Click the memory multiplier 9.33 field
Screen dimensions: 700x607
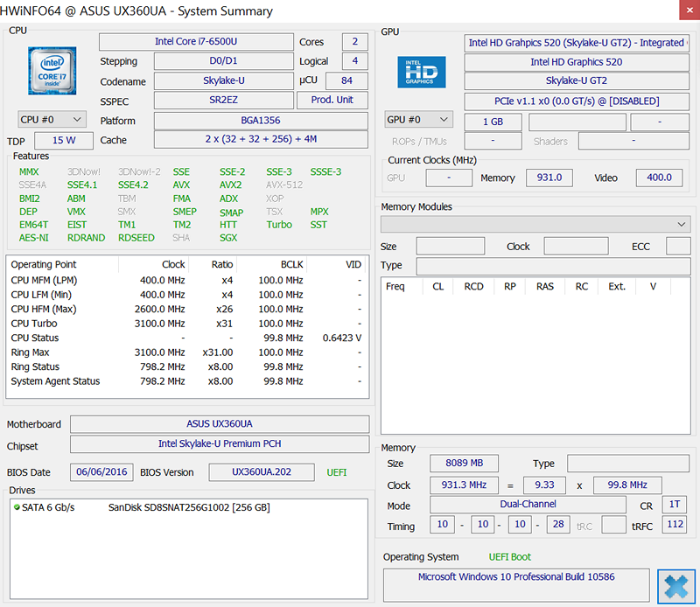pyautogui.click(x=544, y=485)
